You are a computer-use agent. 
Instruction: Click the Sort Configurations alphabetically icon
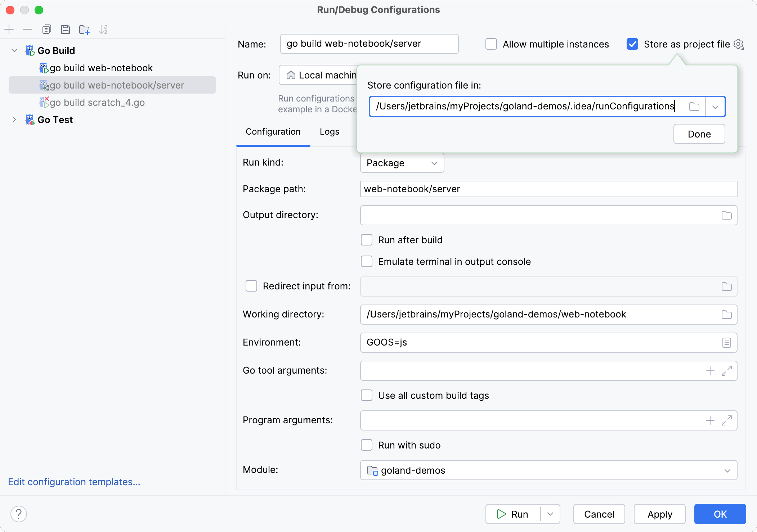pos(103,29)
